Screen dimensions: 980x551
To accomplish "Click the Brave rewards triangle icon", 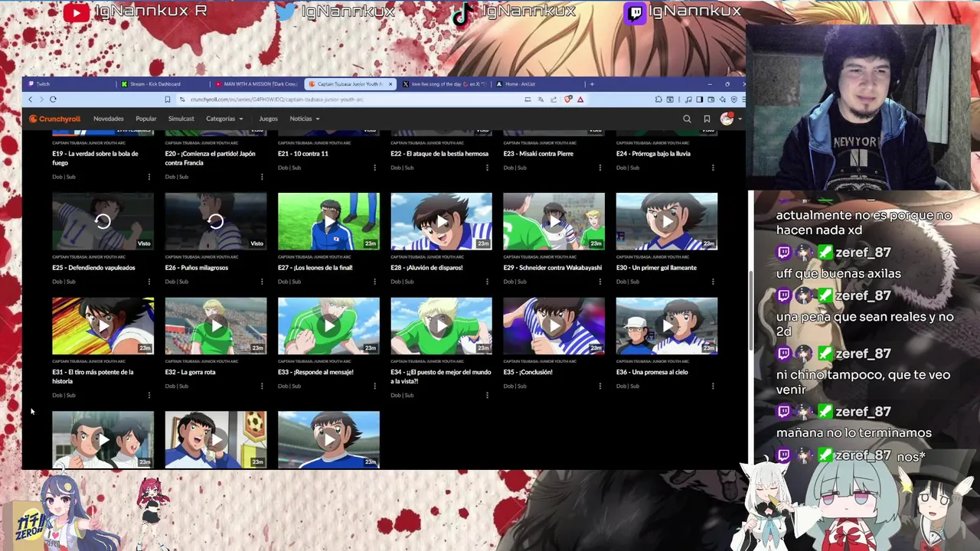I will [x=580, y=99].
